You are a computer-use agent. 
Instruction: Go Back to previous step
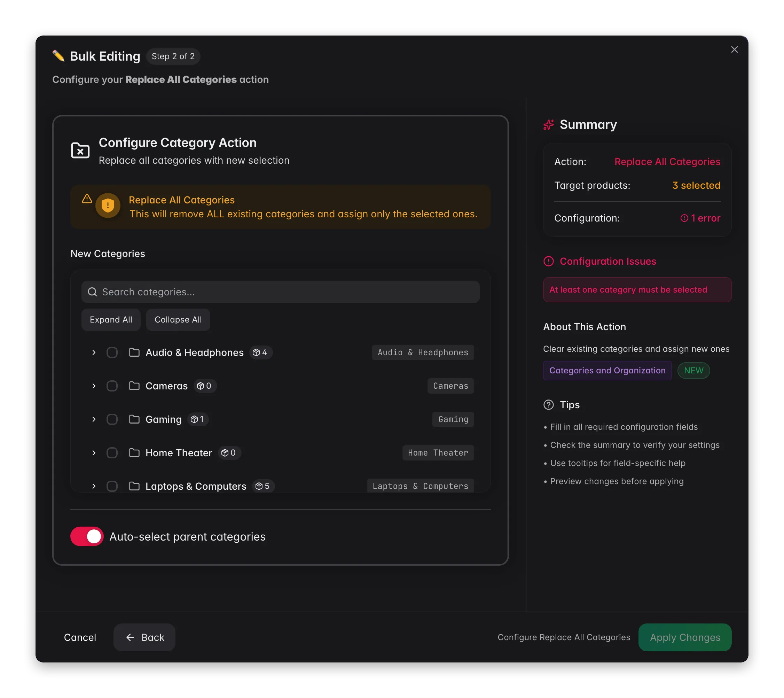point(144,637)
